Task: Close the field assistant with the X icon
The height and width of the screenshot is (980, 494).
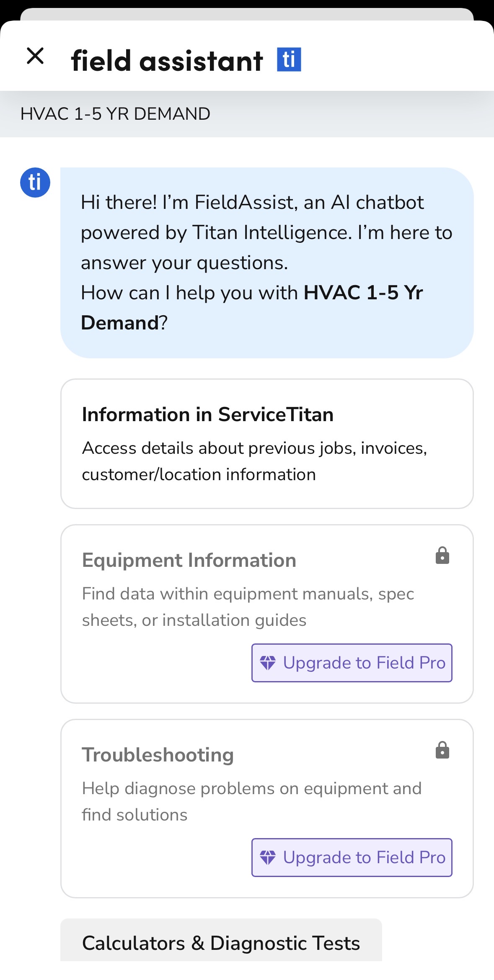Action: coord(35,56)
